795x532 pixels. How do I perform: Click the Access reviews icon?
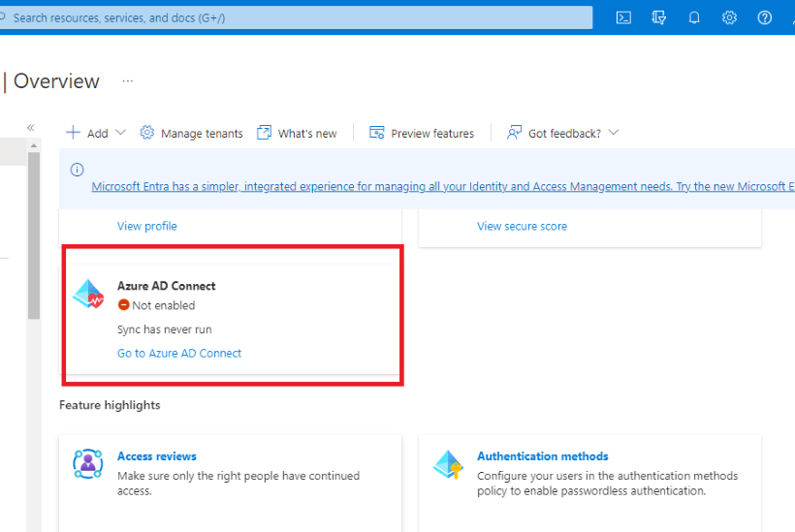[88, 464]
